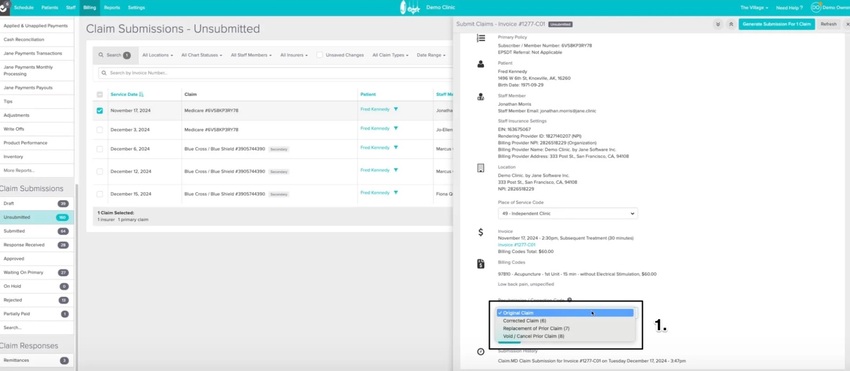Open Fred Kennedy link in December 3 row
850x371 pixels.
point(375,129)
